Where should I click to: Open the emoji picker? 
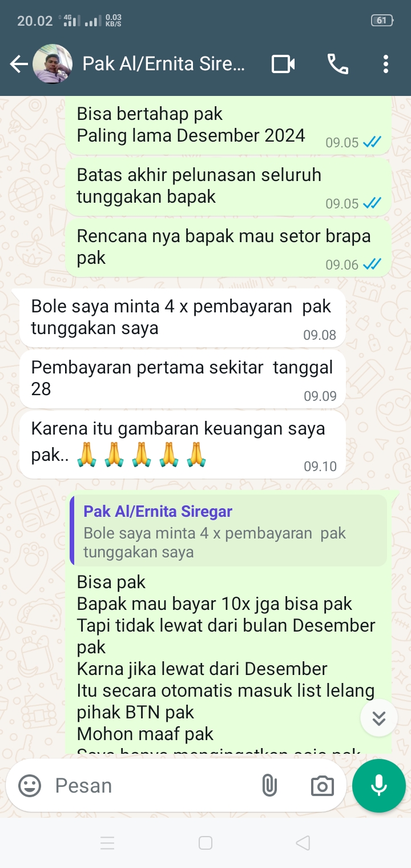coord(30,786)
